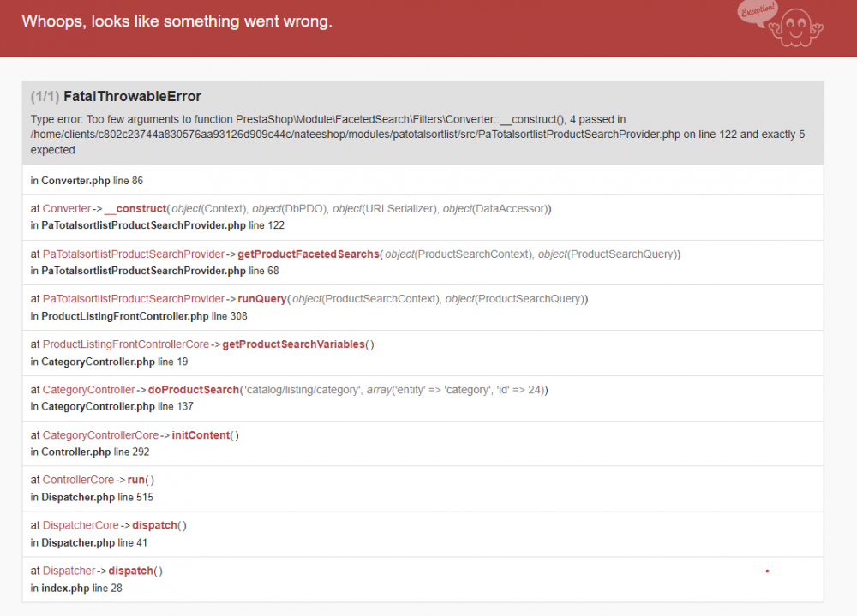Select "PaTotalsortlistProductSearchProvider.php line 68" text
The height and width of the screenshot is (616, 857).
tap(160, 271)
